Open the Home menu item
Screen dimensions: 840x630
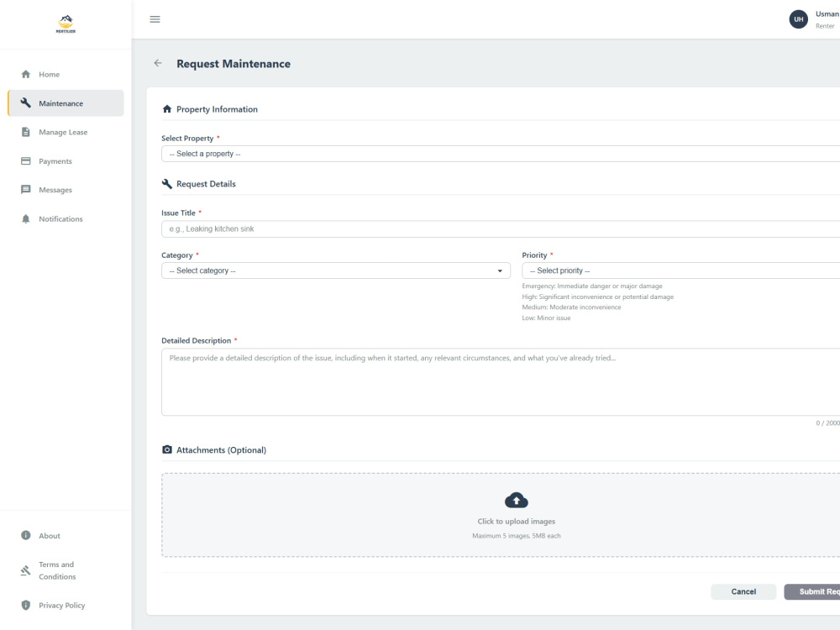click(66, 75)
